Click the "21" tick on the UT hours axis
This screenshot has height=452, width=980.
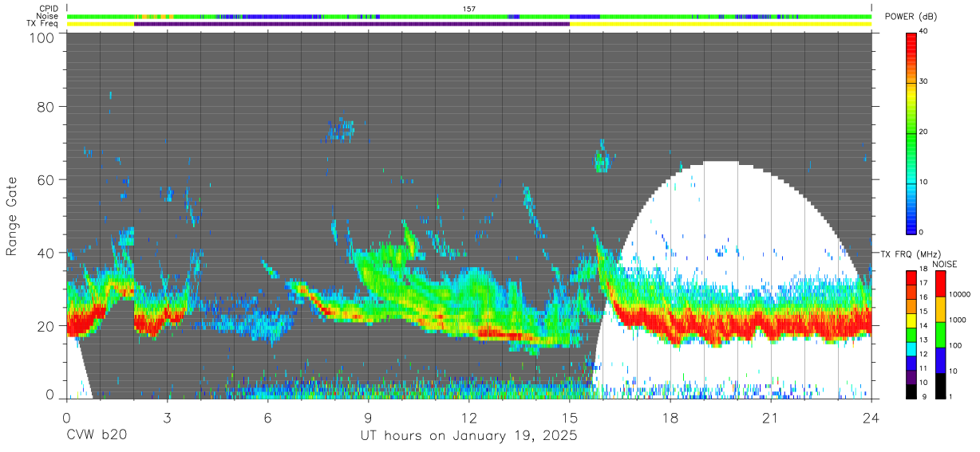771,417
